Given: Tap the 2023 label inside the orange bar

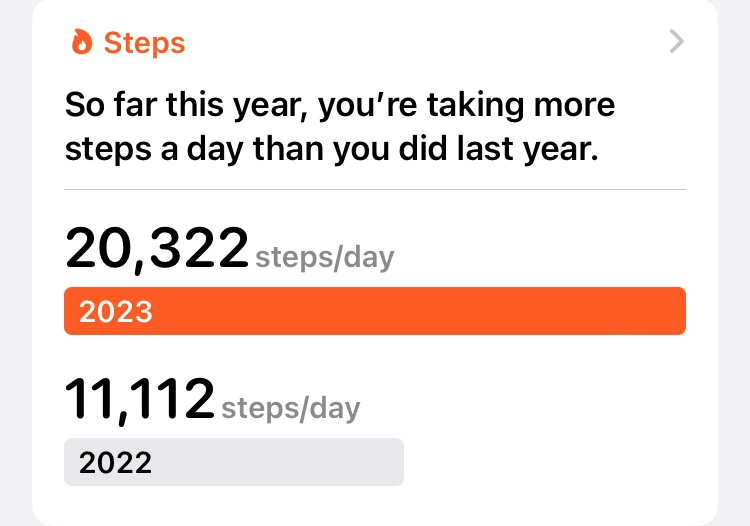Looking at the screenshot, I should click(x=116, y=312).
